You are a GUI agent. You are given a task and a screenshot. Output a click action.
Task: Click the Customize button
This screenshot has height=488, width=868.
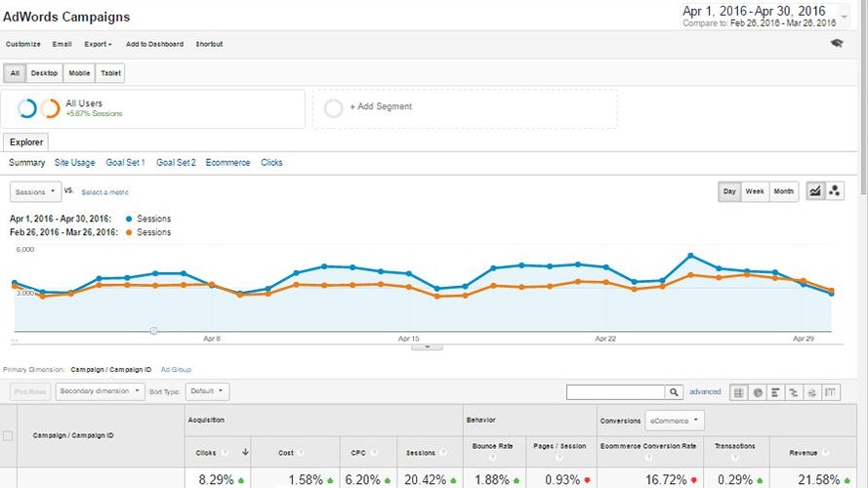tap(23, 44)
